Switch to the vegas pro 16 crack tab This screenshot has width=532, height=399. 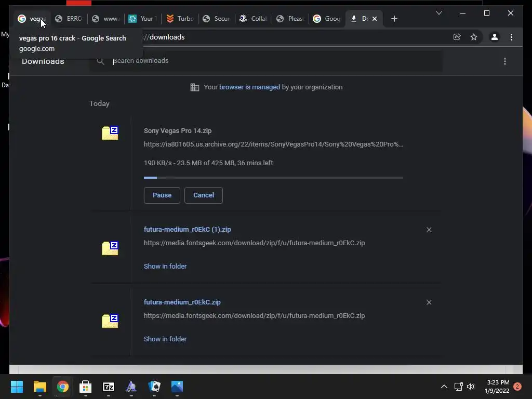(x=32, y=19)
